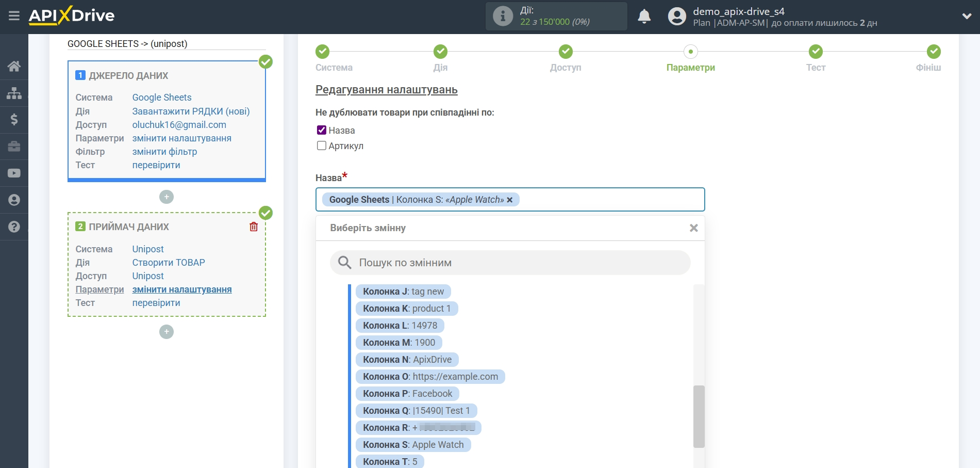
Task: Open oluchuk16@gmail.com access link
Action: click(179, 125)
